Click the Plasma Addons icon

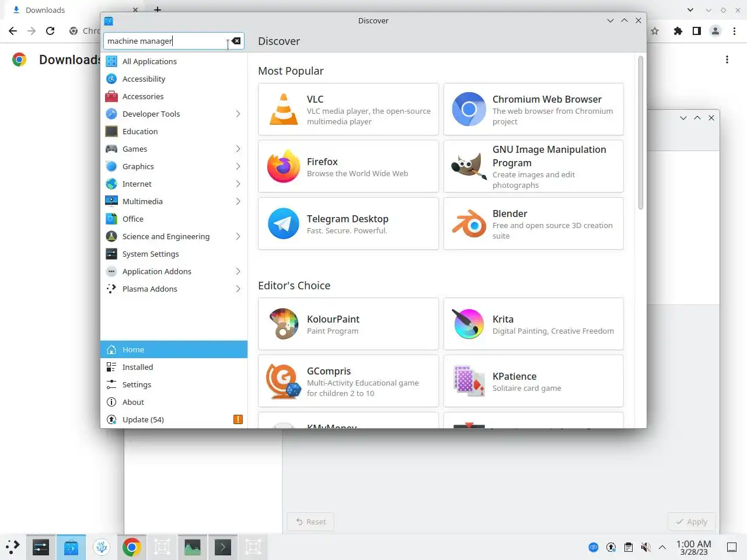(x=111, y=289)
